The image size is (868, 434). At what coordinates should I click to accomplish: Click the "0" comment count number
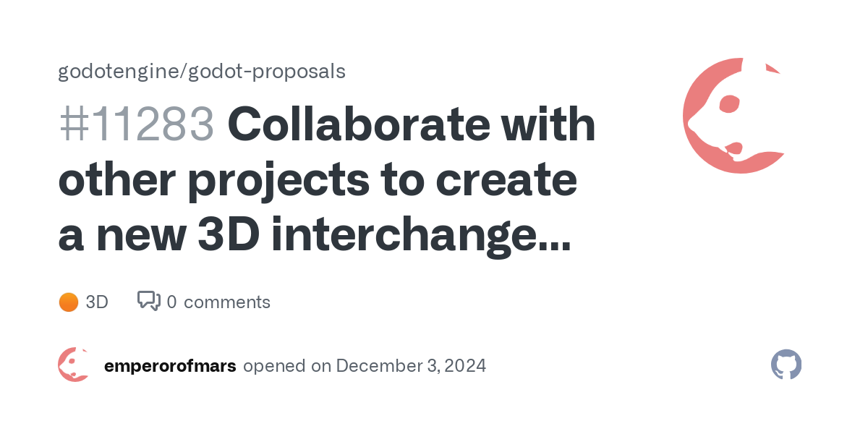coord(171,302)
